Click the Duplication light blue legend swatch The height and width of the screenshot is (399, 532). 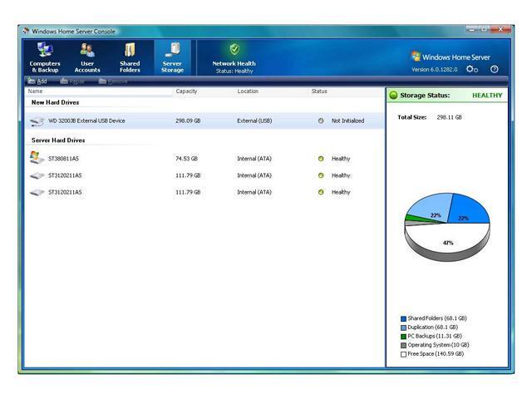403,328
